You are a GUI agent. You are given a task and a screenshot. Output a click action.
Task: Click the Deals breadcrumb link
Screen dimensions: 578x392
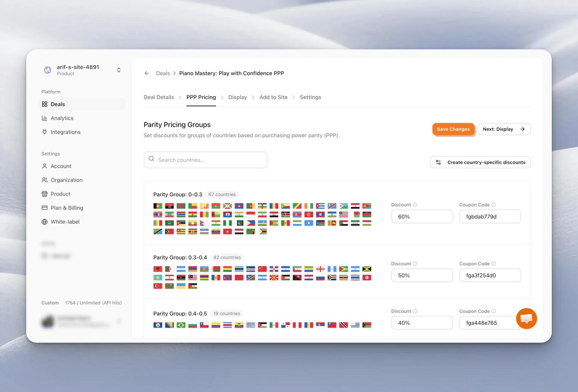click(x=163, y=73)
